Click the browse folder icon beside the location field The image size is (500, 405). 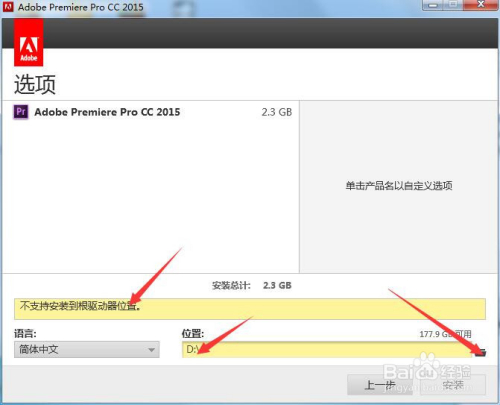click(480, 352)
